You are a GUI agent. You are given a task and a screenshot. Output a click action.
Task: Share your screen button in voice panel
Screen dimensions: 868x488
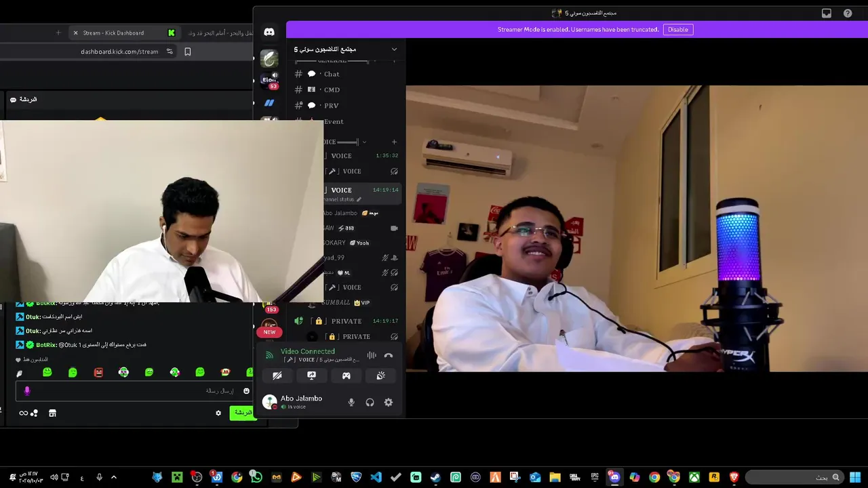click(312, 375)
